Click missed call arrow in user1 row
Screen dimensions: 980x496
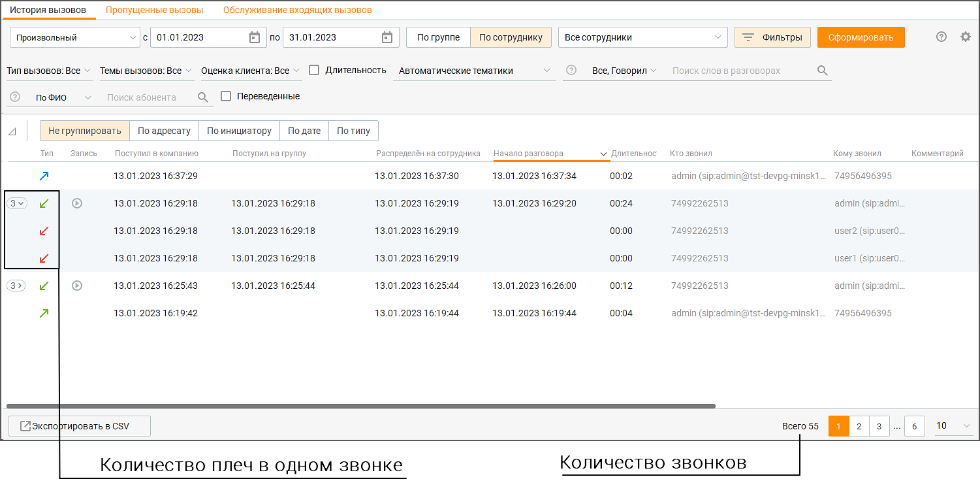point(44,258)
